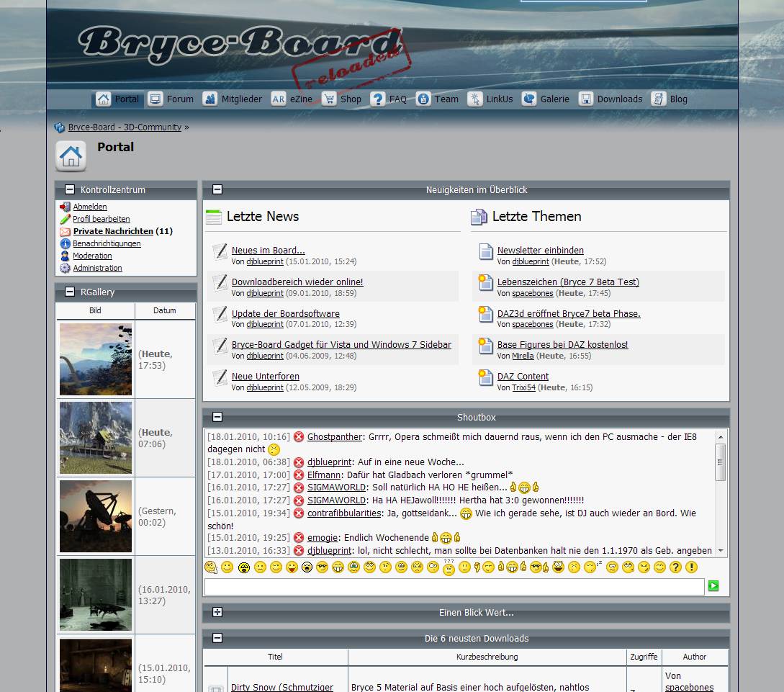Screen dimensions: 784x692
Task: Click the Abmelden link
Action: [x=90, y=207]
